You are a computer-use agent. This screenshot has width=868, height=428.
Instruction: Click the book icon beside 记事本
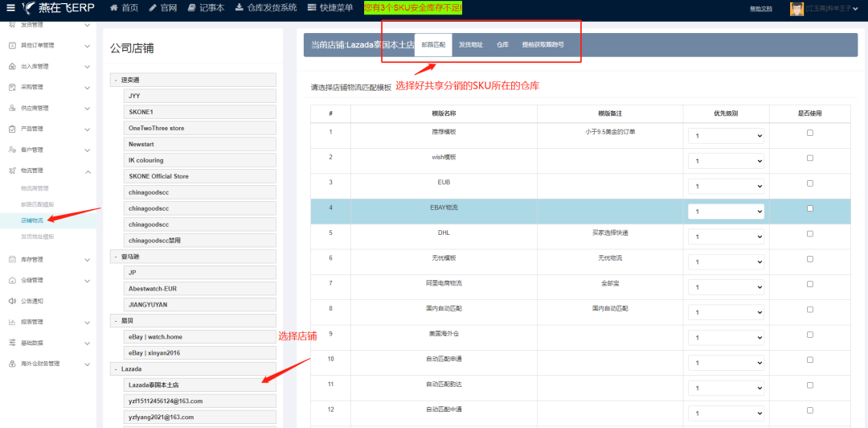click(191, 8)
